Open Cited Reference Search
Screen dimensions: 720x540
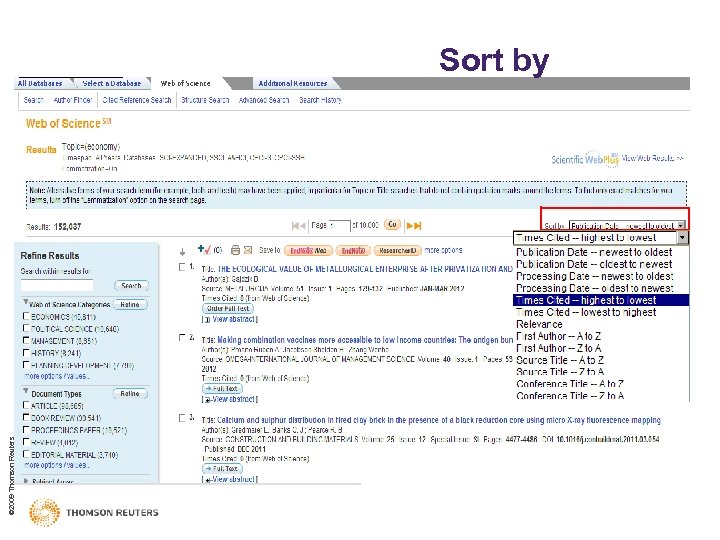137,100
